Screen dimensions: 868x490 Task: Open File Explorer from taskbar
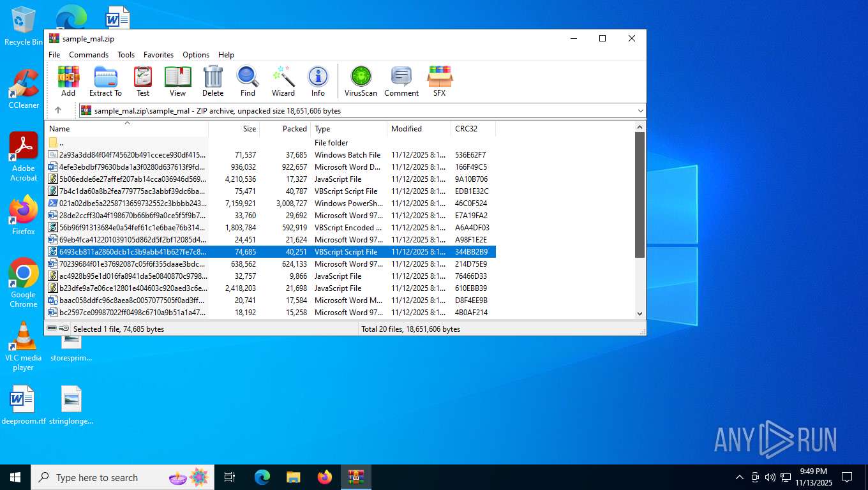[293, 477]
